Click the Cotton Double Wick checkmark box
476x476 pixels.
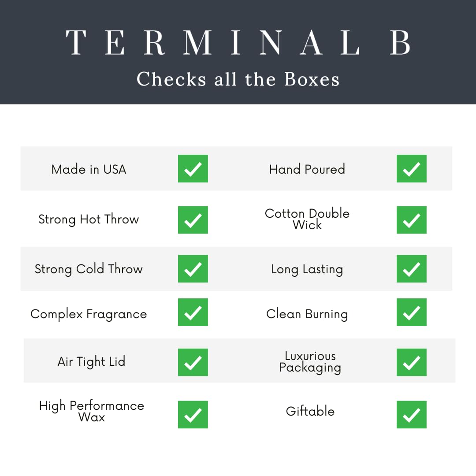pos(411,220)
